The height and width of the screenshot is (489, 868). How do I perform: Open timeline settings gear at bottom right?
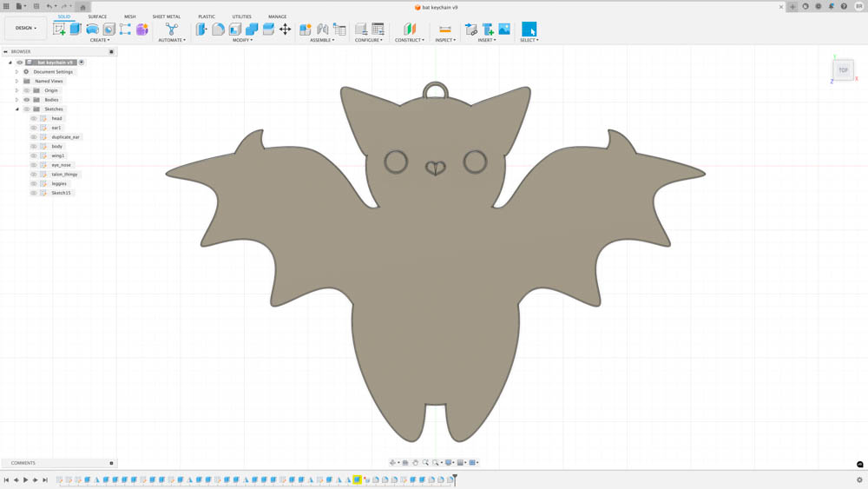click(x=859, y=479)
